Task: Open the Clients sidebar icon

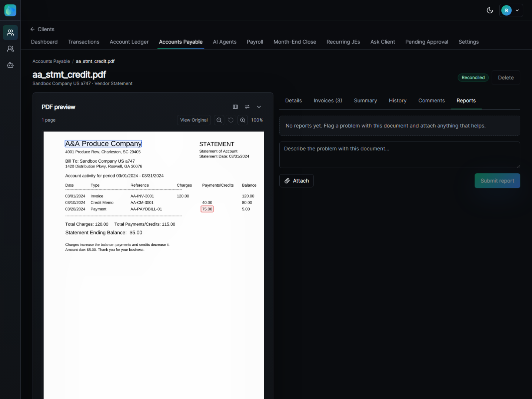Action: (x=10, y=33)
